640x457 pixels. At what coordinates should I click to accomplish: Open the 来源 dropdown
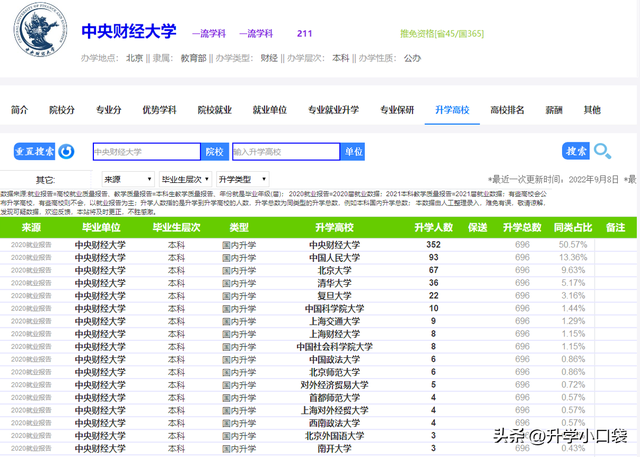point(128,179)
